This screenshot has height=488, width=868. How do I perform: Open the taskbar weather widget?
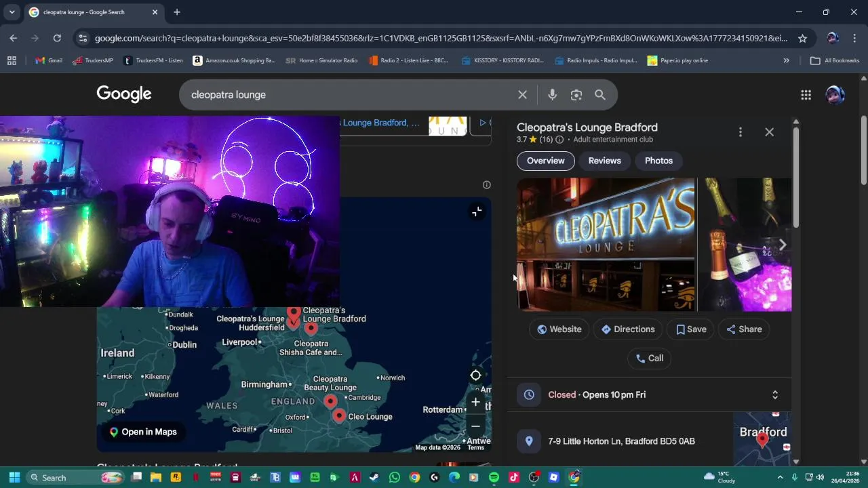pos(719,477)
